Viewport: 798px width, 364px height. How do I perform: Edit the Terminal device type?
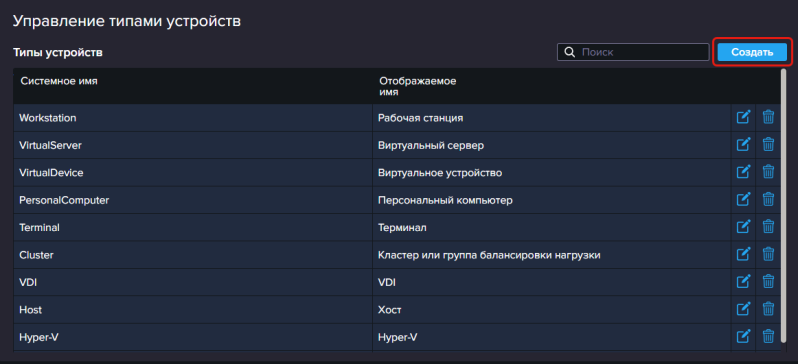point(744,227)
